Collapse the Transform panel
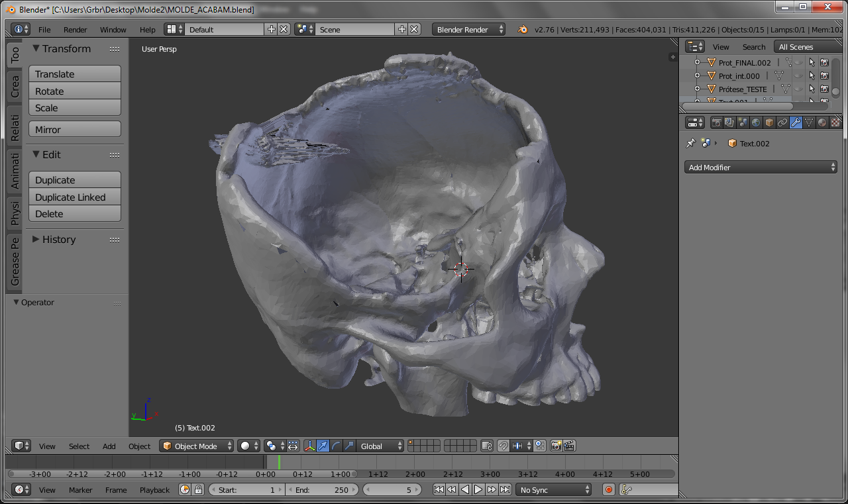Screen dimensions: 848x504 click(36, 48)
